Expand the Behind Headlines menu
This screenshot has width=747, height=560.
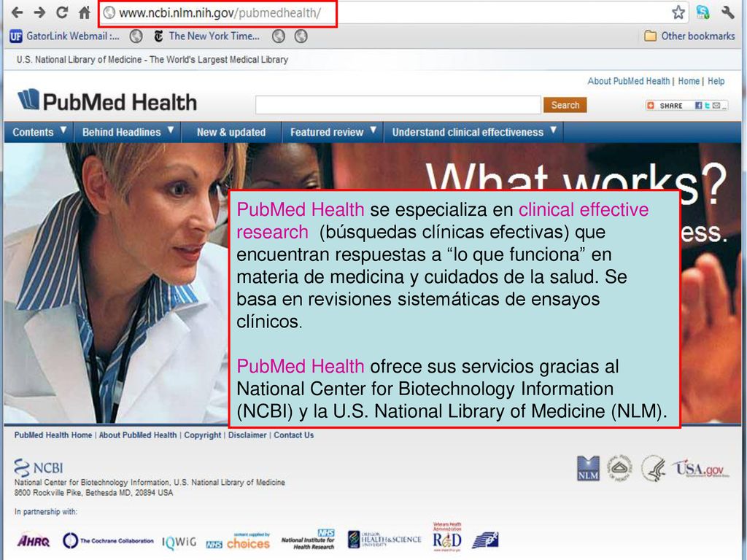(x=128, y=132)
